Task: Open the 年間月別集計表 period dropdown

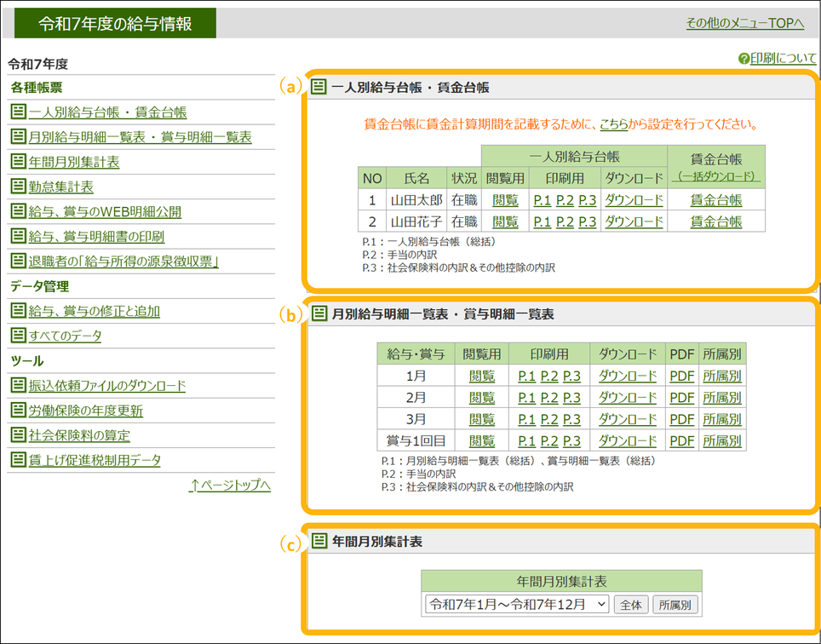Action: 517,604
